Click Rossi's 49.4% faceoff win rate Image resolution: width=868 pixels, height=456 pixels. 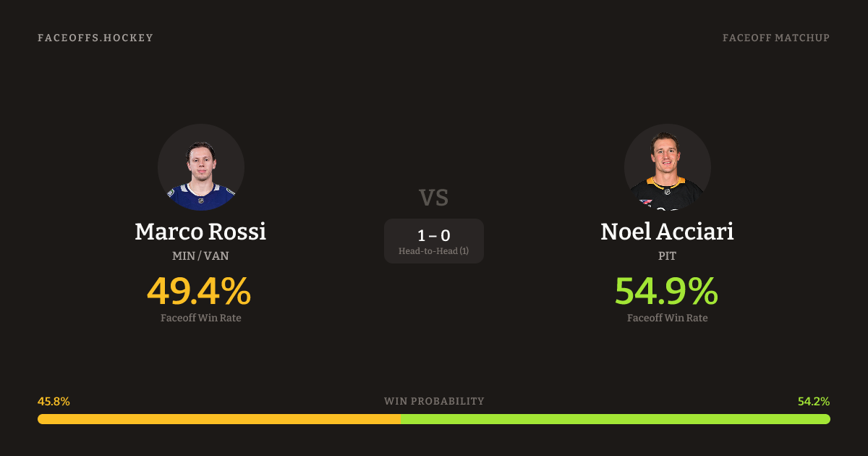tap(199, 291)
